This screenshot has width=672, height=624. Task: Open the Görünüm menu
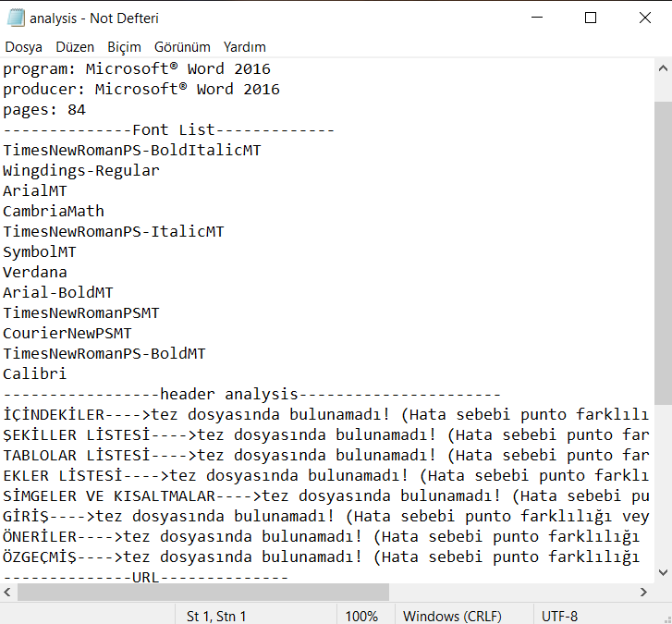point(182,47)
